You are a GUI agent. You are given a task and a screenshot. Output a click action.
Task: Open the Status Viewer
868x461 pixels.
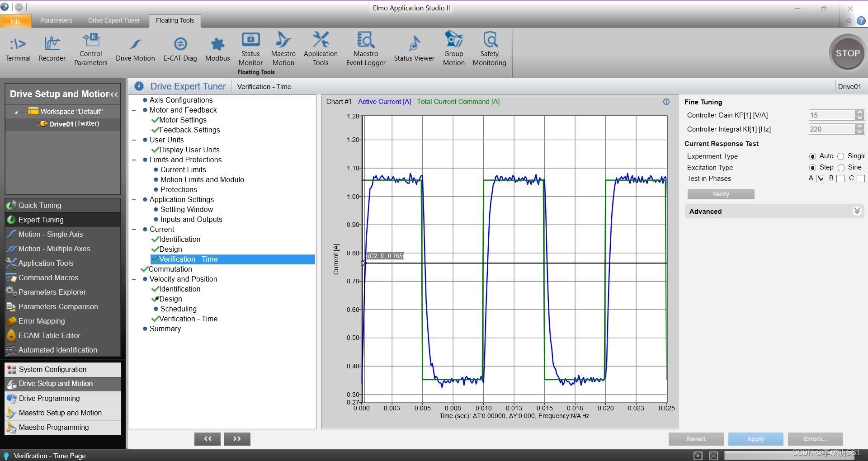[x=414, y=49]
